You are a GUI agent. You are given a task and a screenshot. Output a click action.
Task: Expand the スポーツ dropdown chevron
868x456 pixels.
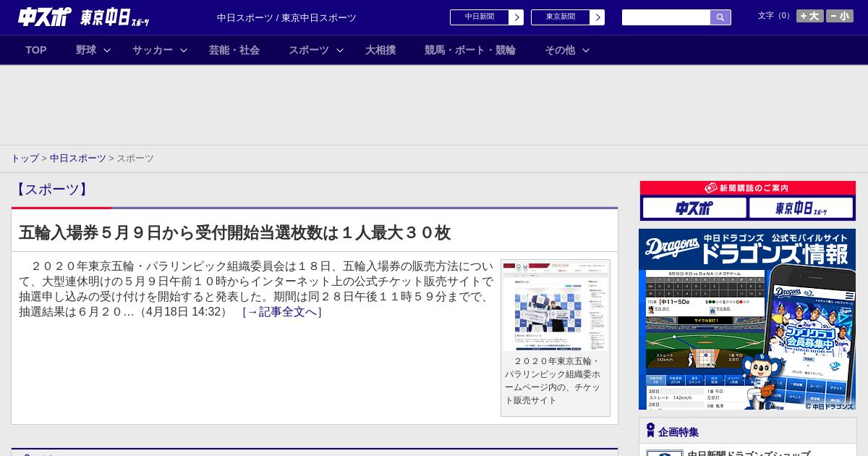(340, 50)
